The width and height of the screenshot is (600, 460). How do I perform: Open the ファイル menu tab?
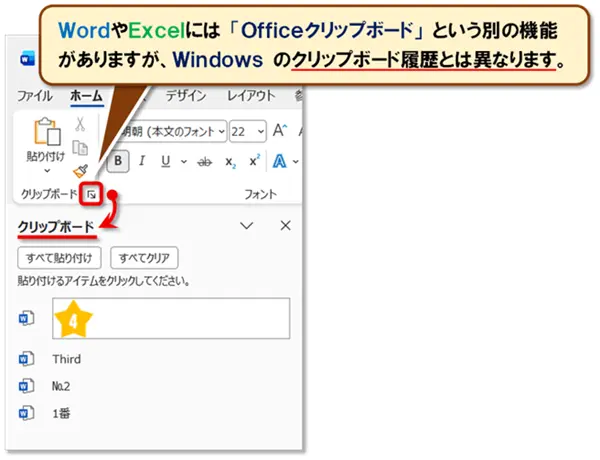click(x=34, y=96)
